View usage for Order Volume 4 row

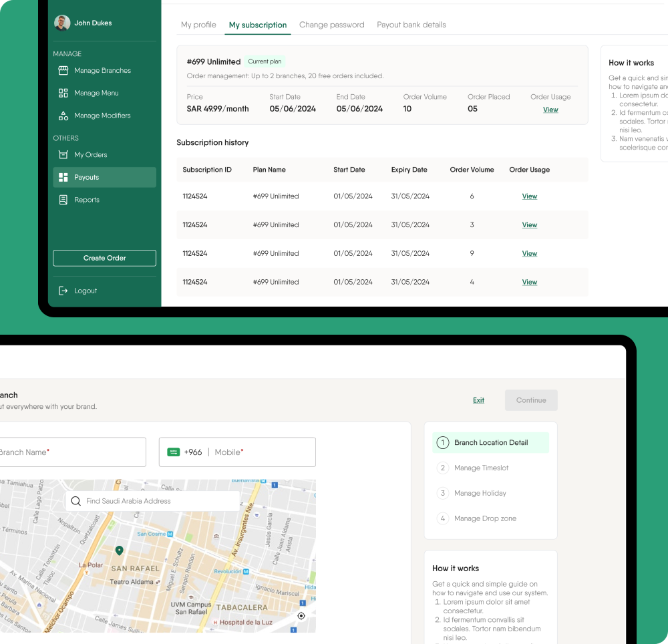530,282
